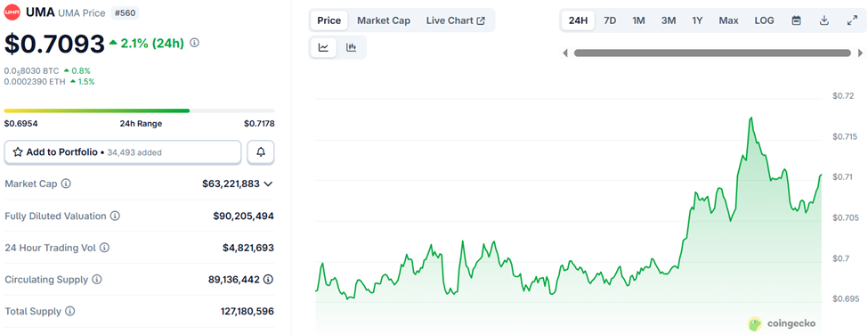Image resolution: width=868 pixels, height=335 pixels.
Task: Click the $0.6954 range low value
Action: pos(20,124)
